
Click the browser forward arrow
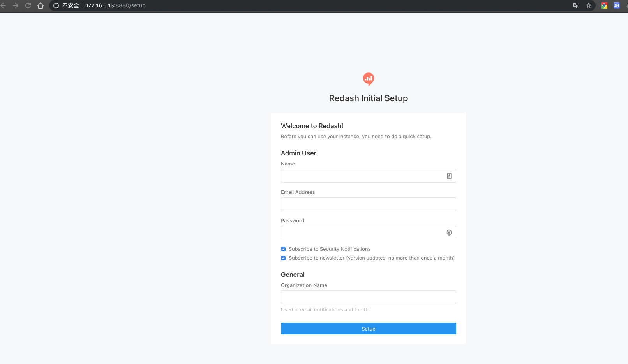pyautogui.click(x=16, y=5)
